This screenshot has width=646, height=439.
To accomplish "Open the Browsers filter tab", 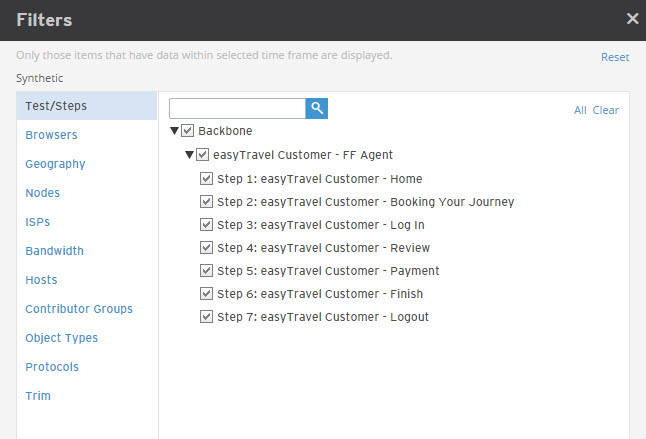I will (x=51, y=135).
